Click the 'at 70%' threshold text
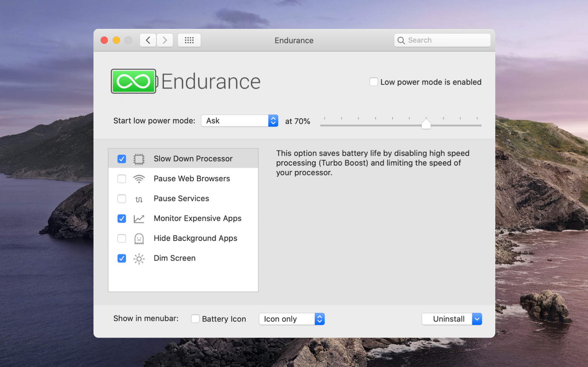Viewport: 588px width, 367px height. [297, 121]
